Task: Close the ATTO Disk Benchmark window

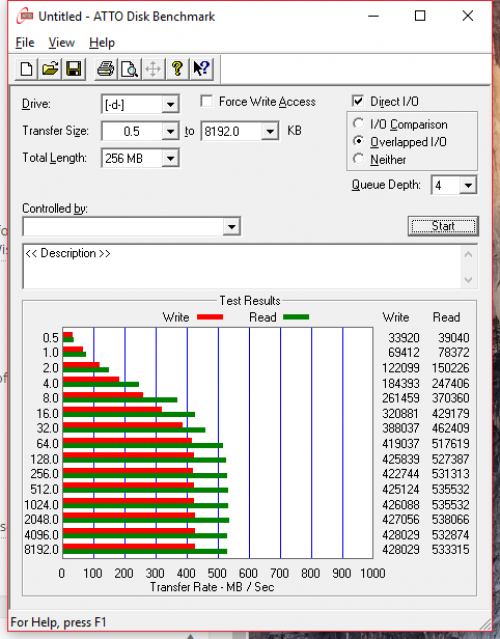Action: [468, 16]
